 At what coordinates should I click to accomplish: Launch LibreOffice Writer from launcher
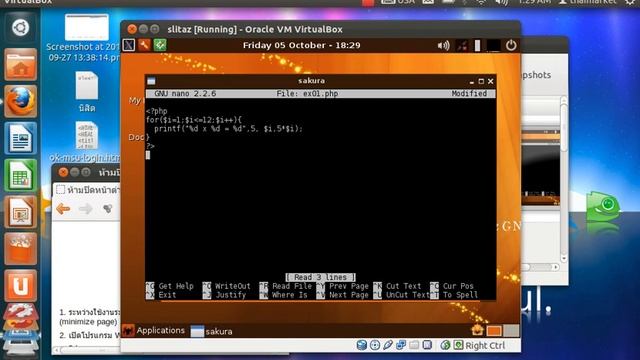[20, 138]
